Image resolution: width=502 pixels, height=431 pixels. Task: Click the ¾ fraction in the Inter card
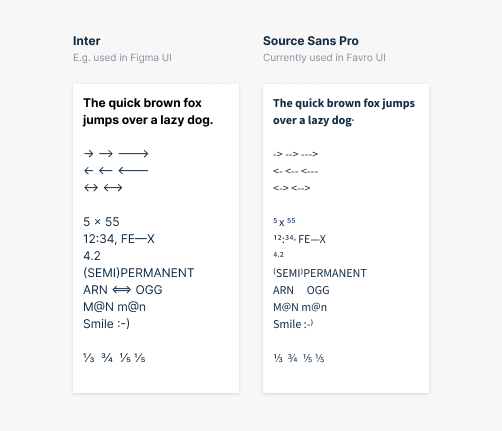coord(107,358)
